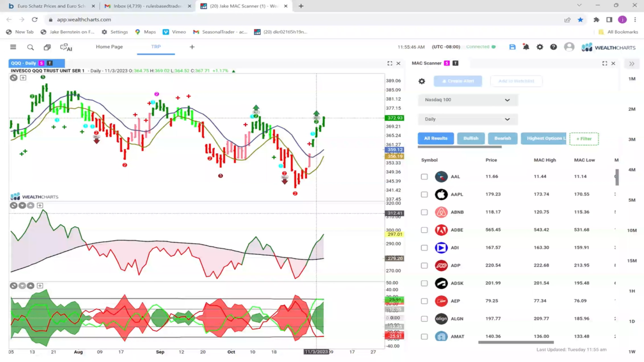Viewport: 644px width, 362px height.
Task: Click the S badge on QQQ tab
Action: pyautogui.click(x=41, y=63)
